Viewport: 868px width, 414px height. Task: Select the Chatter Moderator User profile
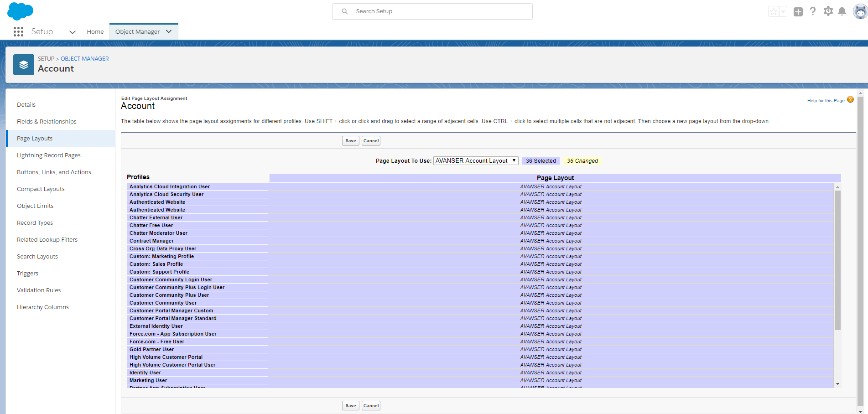pos(197,233)
